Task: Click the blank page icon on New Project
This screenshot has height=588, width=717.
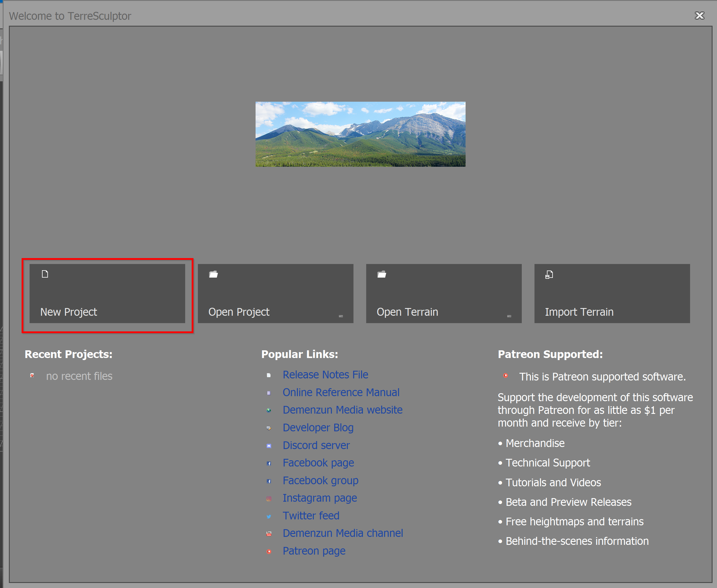Action: [45, 274]
